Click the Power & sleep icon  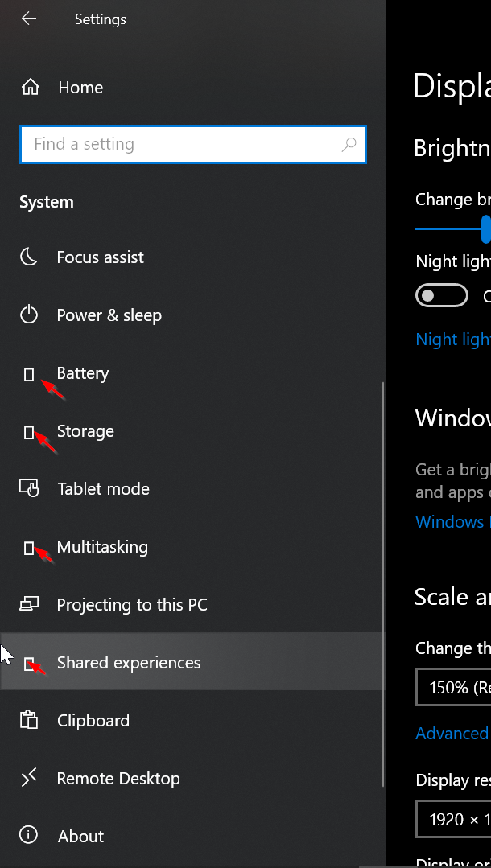(x=29, y=315)
